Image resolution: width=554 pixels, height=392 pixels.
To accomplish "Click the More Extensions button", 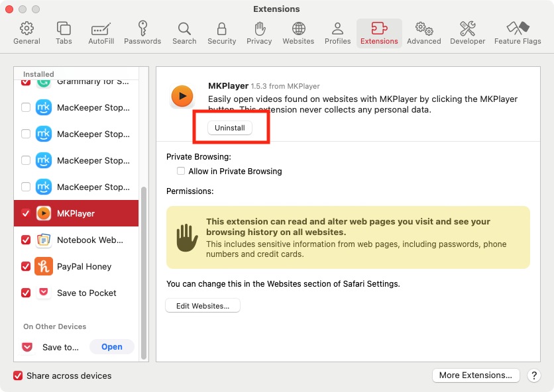I will coord(476,375).
